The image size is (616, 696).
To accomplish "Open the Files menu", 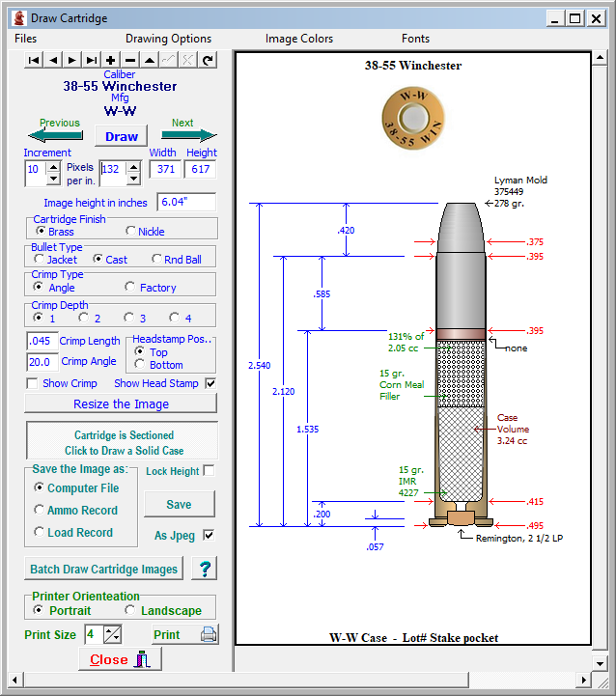I will pos(26,39).
